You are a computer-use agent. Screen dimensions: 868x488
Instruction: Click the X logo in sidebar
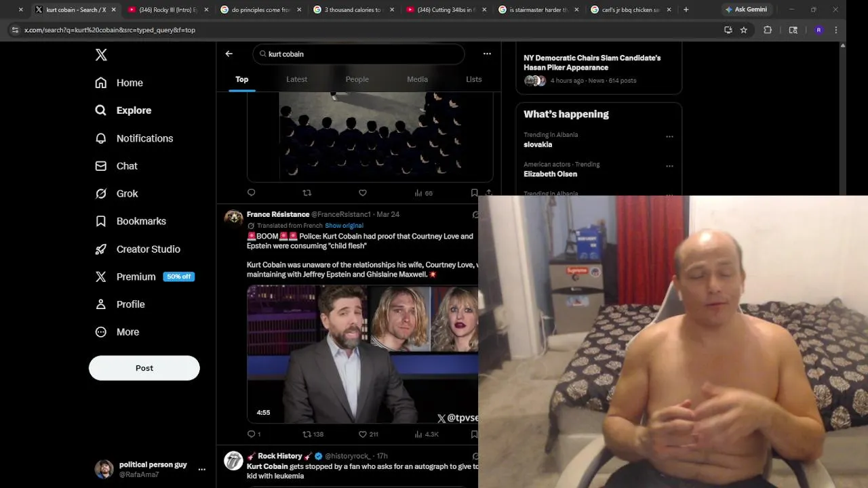(101, 55)
